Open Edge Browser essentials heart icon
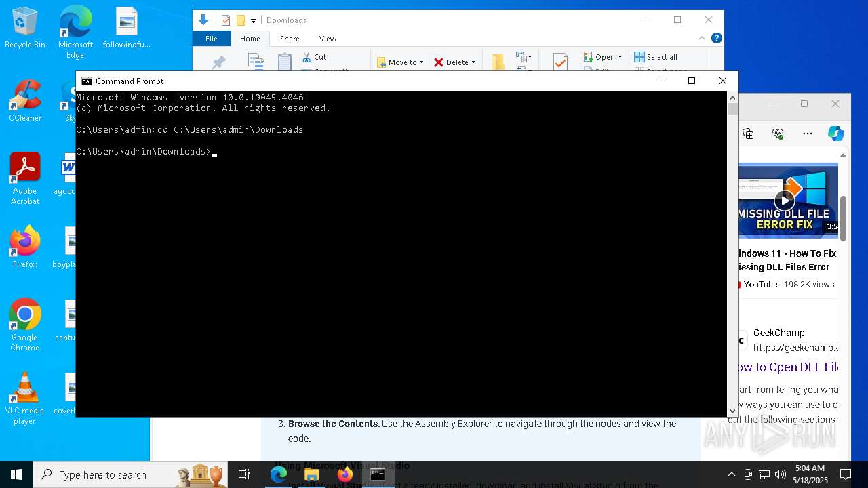This screenshot has width=868, height=488. coord(778,134)
